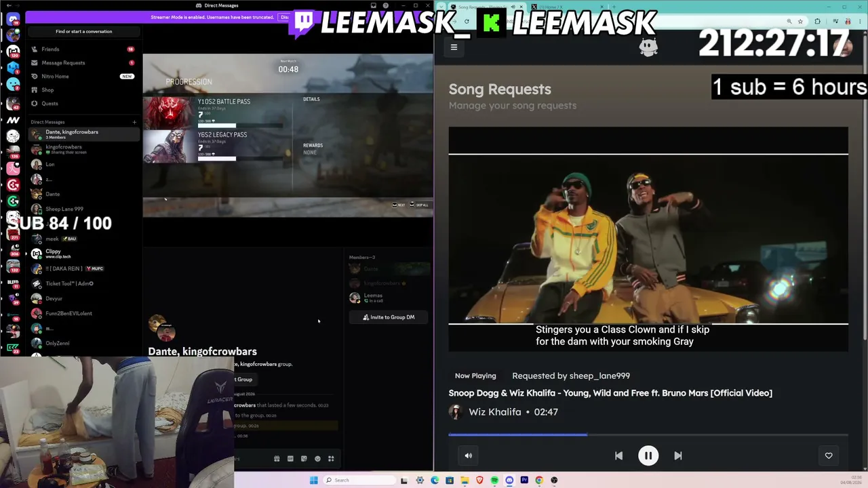Open Settings gear from the taskbar

[x=420, y=480]
